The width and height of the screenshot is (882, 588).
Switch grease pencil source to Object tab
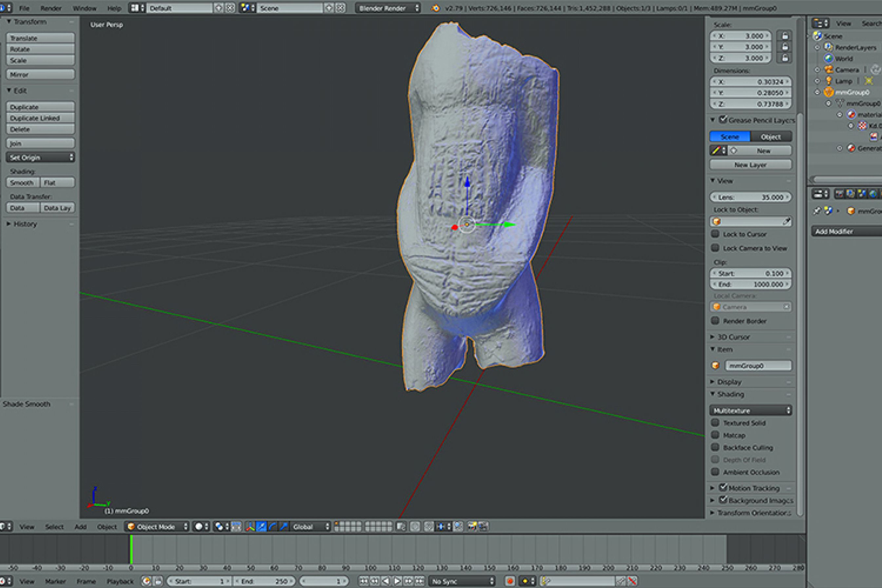pyautogui.click(x=771, y=137)
